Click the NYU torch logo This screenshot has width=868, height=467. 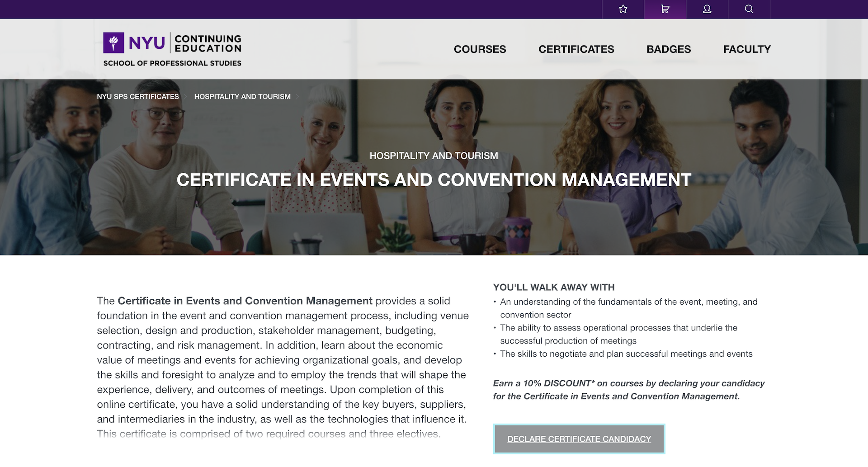(113, 43)
